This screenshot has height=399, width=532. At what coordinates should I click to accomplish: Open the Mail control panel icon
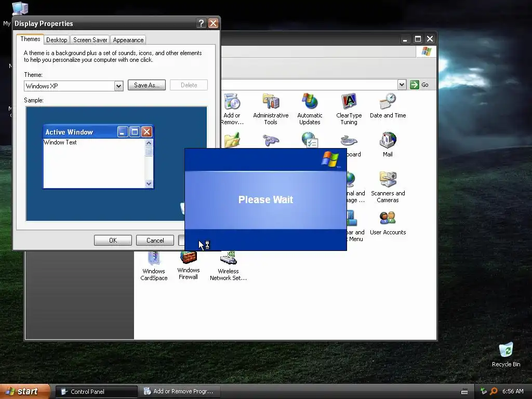tap(388, 144)
